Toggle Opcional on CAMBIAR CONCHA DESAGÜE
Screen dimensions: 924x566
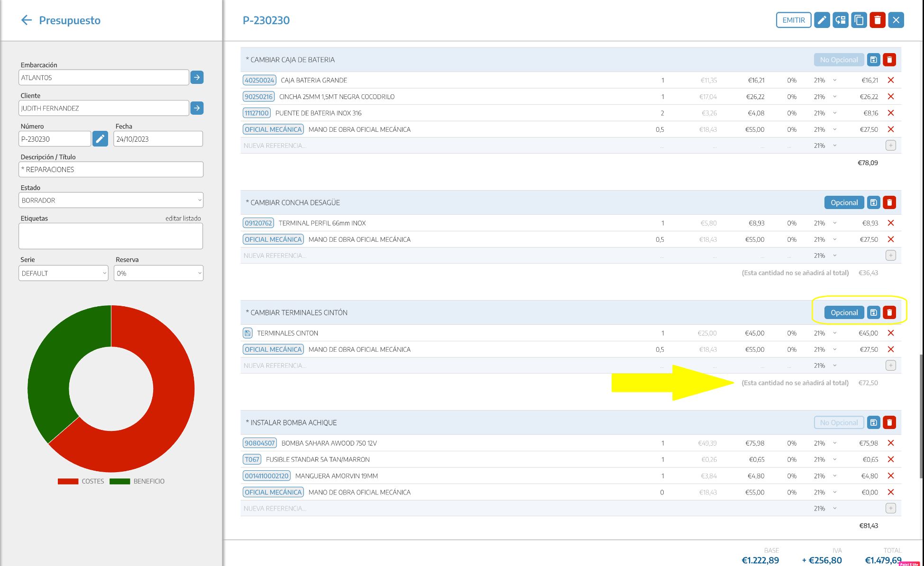pos(843,202)
